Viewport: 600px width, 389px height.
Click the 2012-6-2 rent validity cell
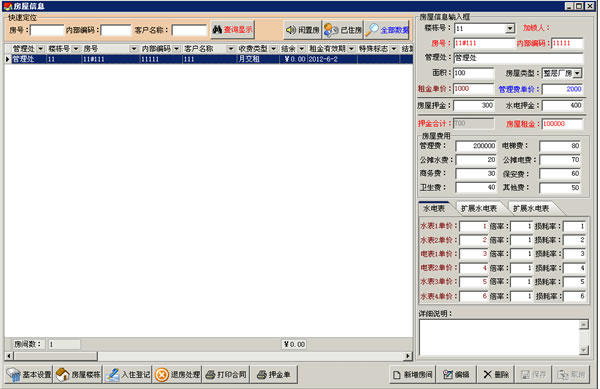332,59
